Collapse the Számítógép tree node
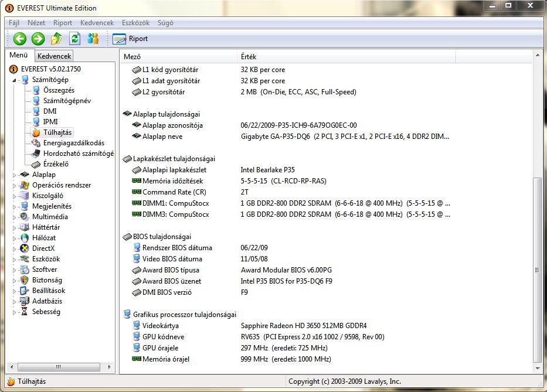 pyautogui.click(x=14, y=80)
